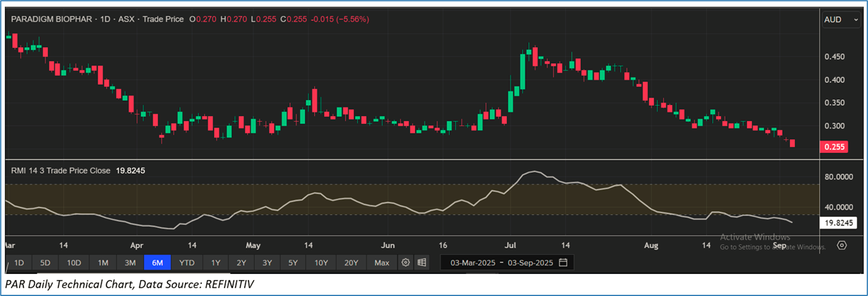Image resolution: width=868 pixels, height=296 pixels.
Task: Click the hexagon chart settings icon
Action: (x=842, y=245)
